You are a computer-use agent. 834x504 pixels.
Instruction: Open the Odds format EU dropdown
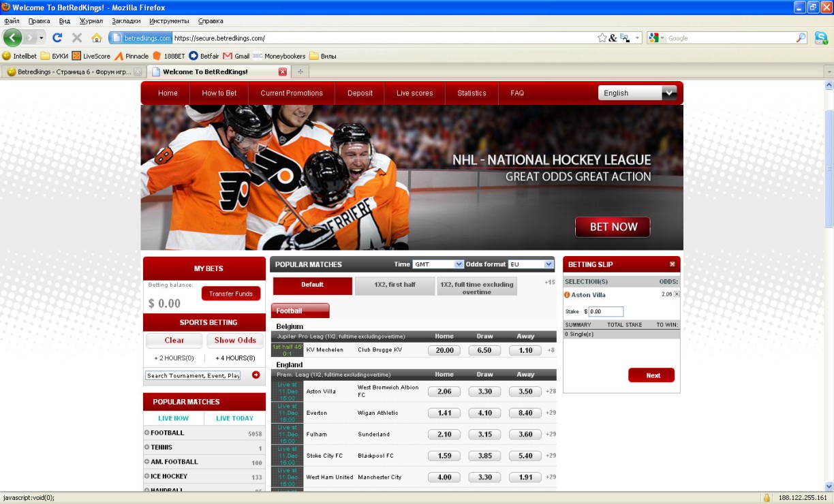tap(531, 264)
